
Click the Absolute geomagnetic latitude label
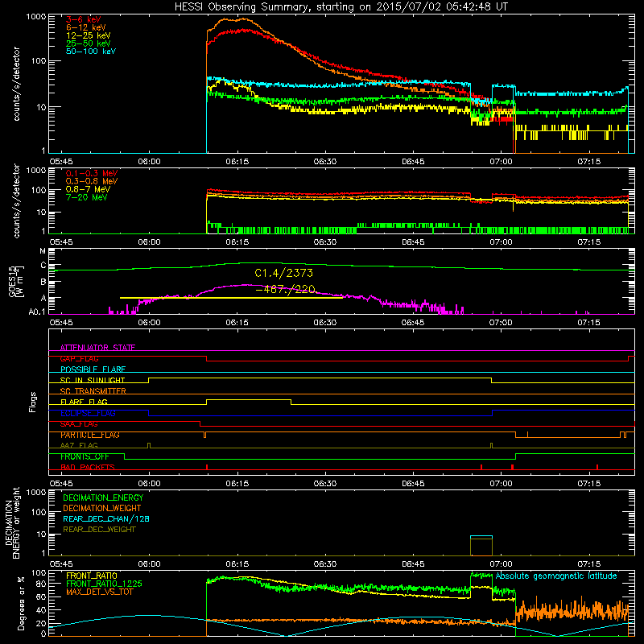556,576
